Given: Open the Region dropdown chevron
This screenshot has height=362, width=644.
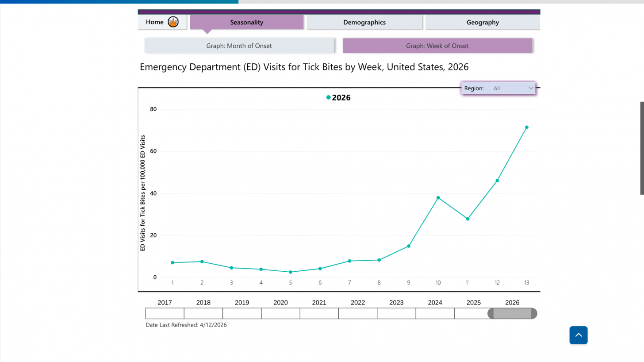Looking at the screenshot, I should point(531,88).
